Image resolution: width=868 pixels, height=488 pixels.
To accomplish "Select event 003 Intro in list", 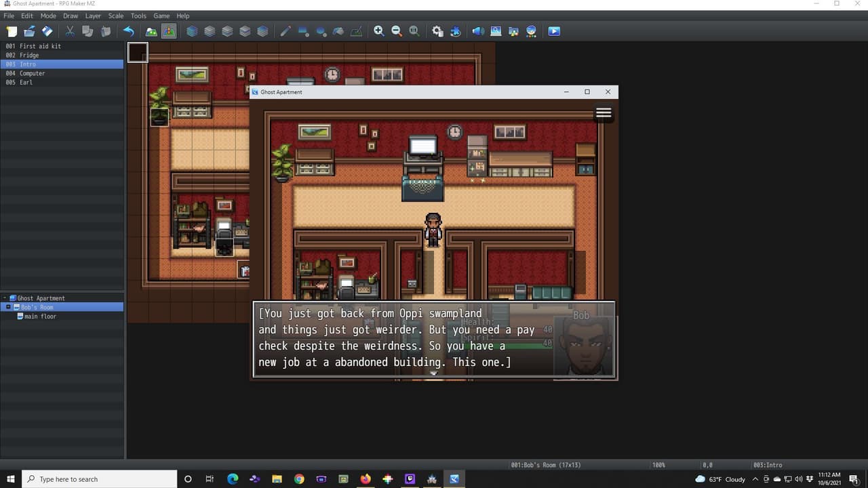I will [x=62, y=64].
